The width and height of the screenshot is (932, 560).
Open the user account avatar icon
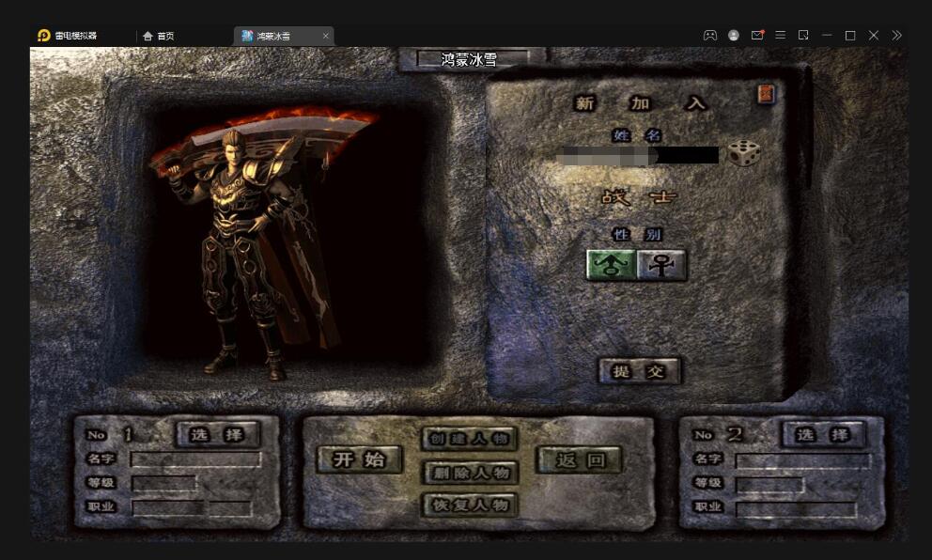click(734, 36)
